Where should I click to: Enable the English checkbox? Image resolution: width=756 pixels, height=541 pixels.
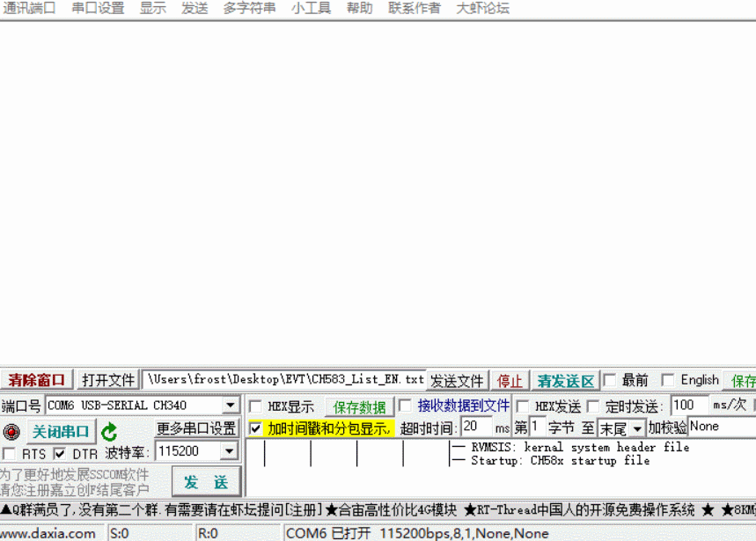(x=668, y=381)
